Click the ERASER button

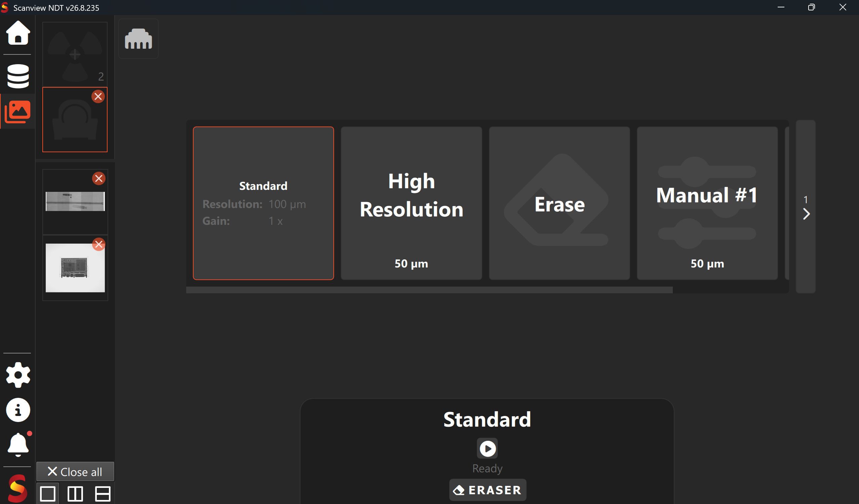click(x=487, y=490)
